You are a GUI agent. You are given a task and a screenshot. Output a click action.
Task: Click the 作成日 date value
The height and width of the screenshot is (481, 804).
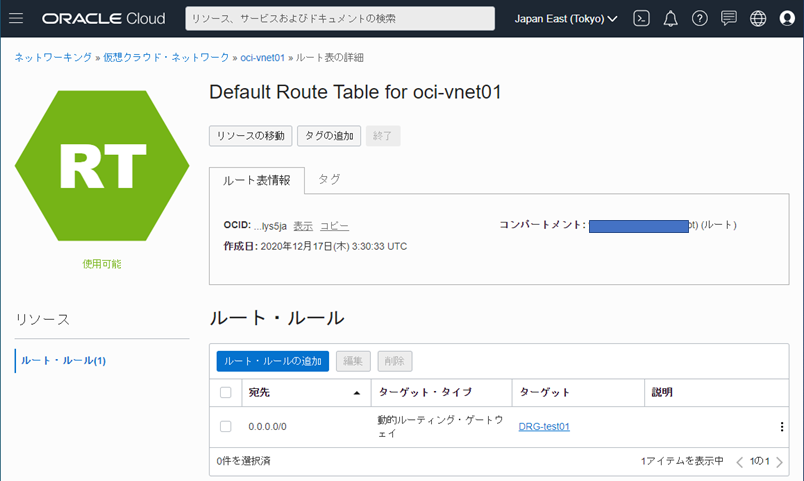(x=334, y=247)
